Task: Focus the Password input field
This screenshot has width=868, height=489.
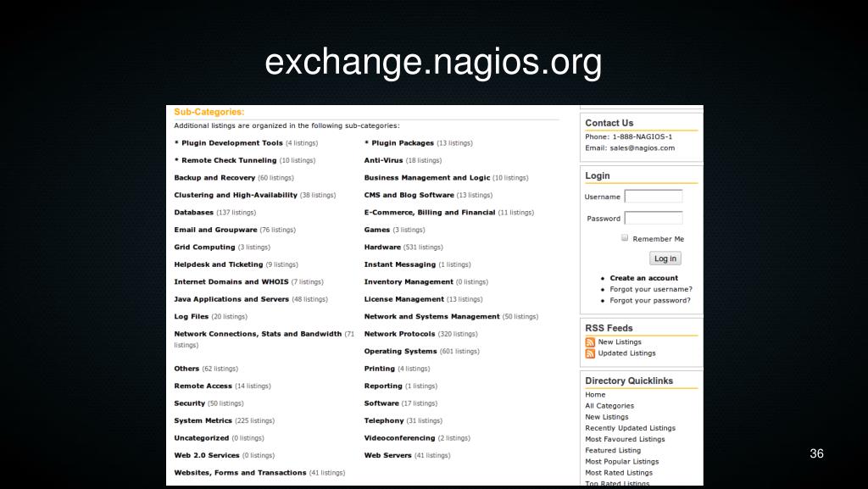Action: click(654, 218)
